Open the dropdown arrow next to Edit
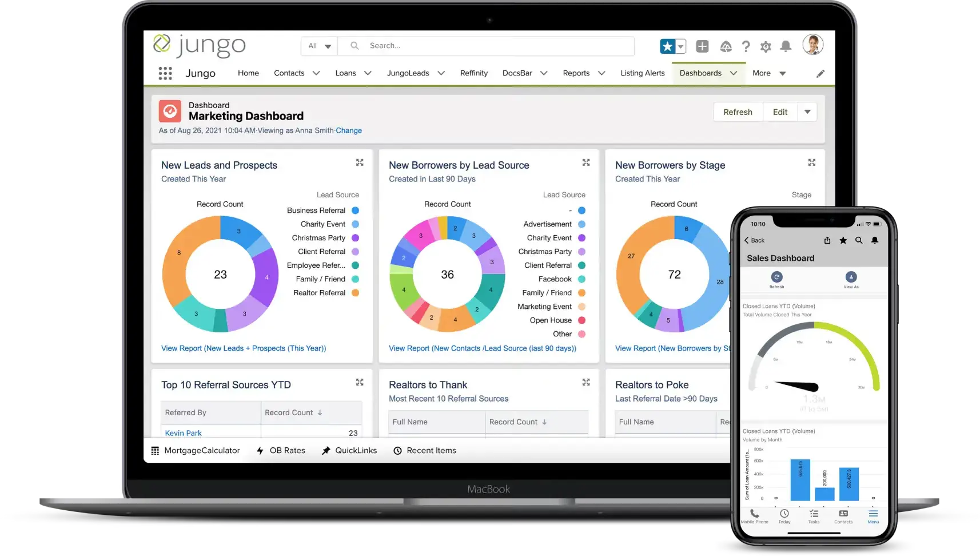 pyautogui.click(x=807, y=112)
